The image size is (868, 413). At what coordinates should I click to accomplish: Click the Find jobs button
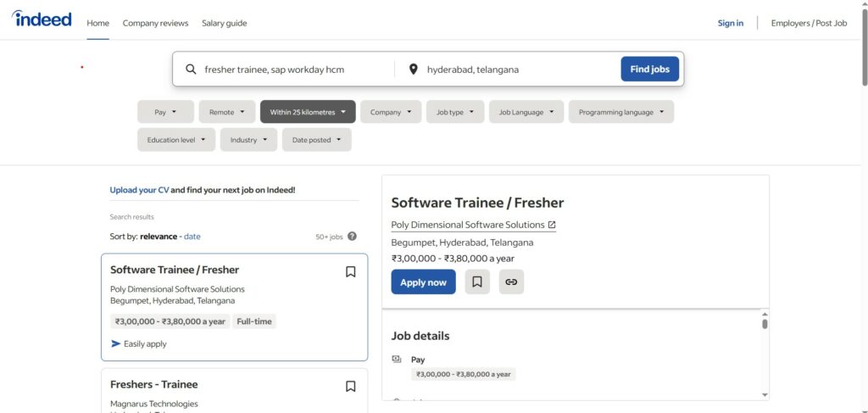click(649, 70)
